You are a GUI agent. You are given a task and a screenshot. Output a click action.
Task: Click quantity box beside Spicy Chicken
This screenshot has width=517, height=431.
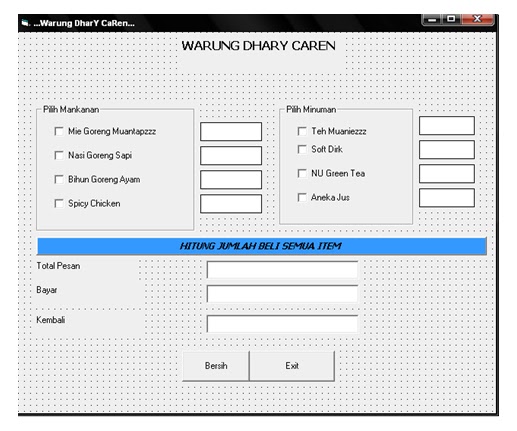click(x=231, y=204)
